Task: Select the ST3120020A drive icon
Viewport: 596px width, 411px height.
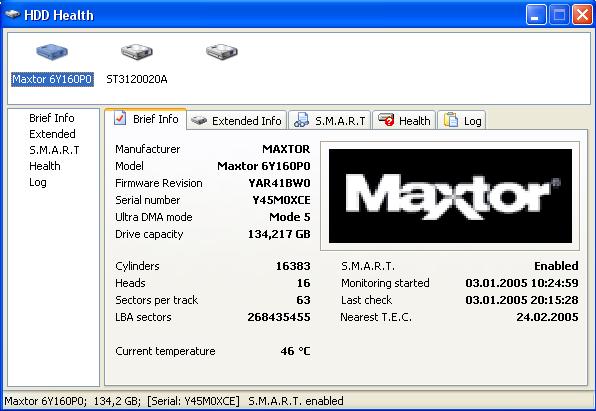Action: pos(137,52)
